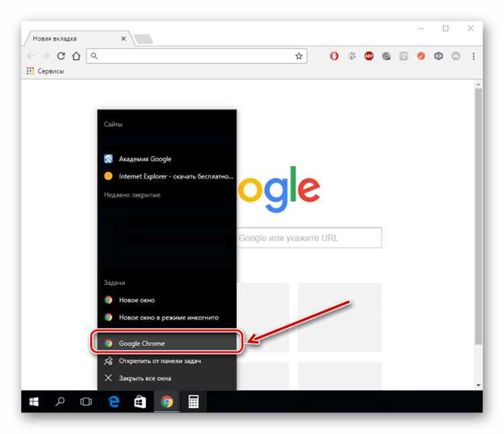Image resolution: width=504 pixels, height=434 pixels.
Task: Open the Windows Start button
Action: point(34,402)
